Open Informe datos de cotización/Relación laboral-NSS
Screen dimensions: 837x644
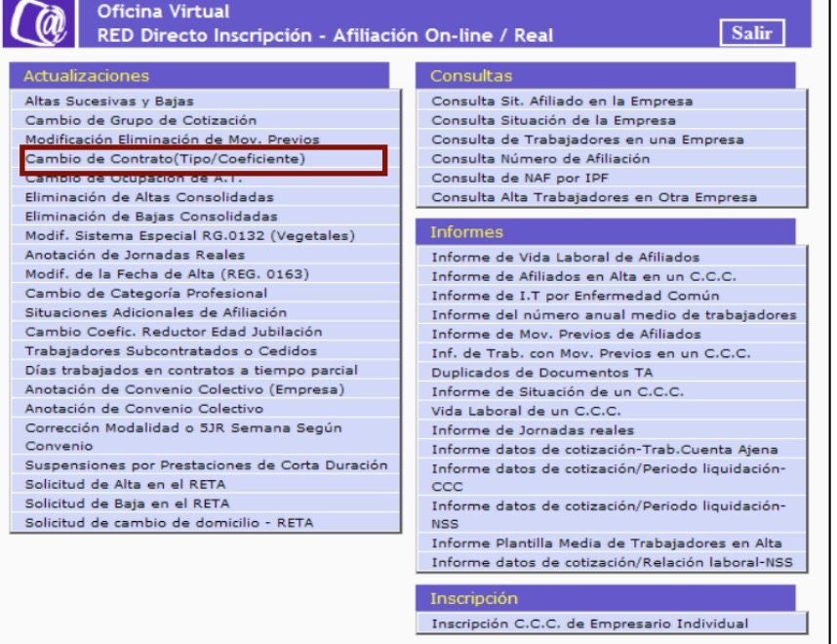point(612,562)
